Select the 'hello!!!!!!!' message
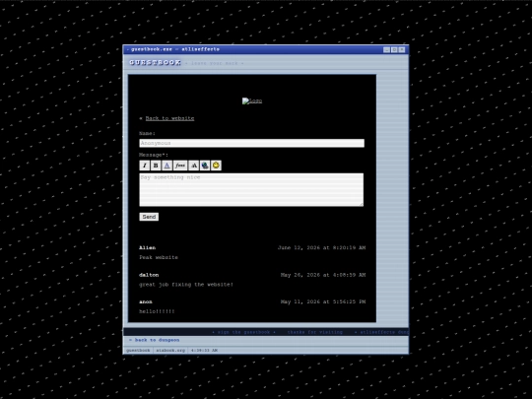The height and width of the screenshot is (399, 532). [x=157, y=311]
